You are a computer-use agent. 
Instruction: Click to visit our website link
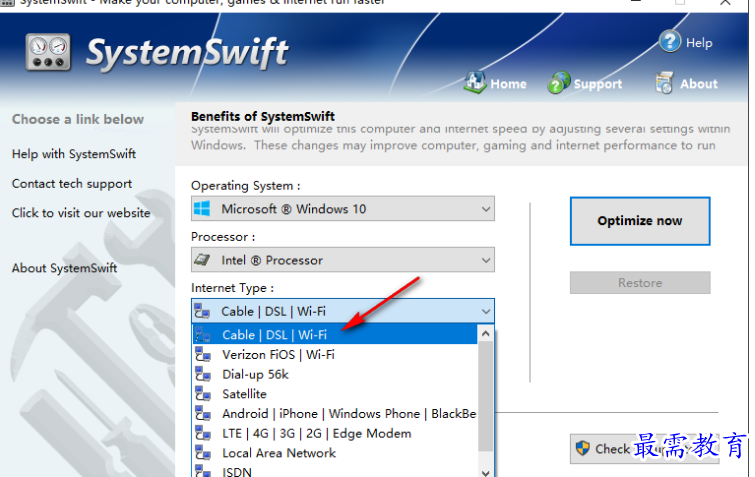tap(81, 213)
